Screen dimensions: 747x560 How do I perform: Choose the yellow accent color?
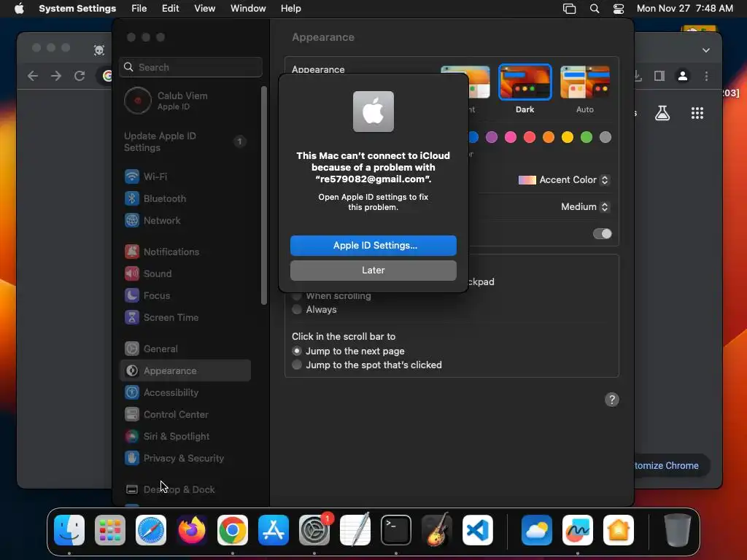click(x=568, y=137)
